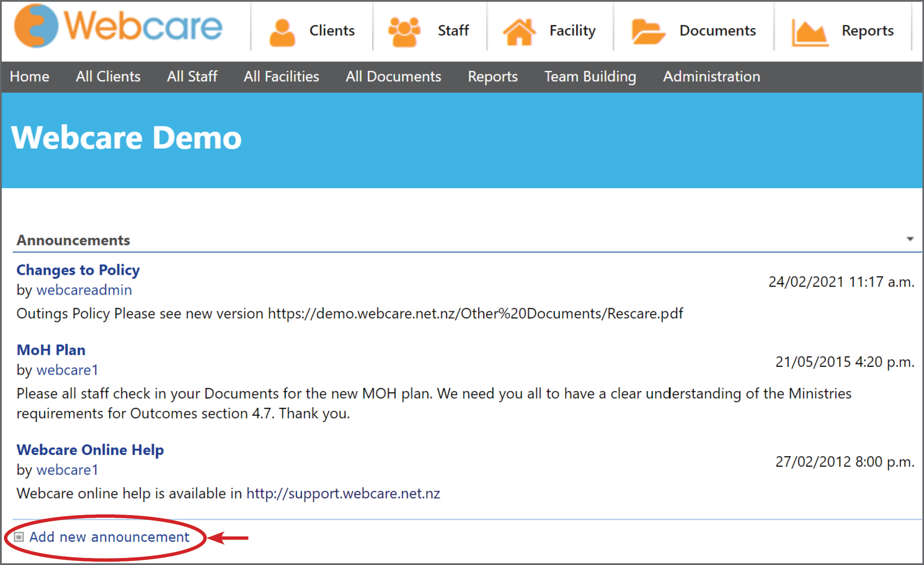Open the MoH Plan announcement
The width and height of the screenshot is (924, 565).
point(51,350)
